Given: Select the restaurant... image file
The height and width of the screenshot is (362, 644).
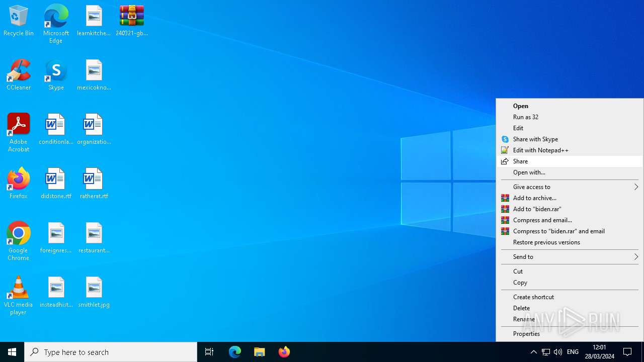Looking at the screenshot, I should pos(94,238).
